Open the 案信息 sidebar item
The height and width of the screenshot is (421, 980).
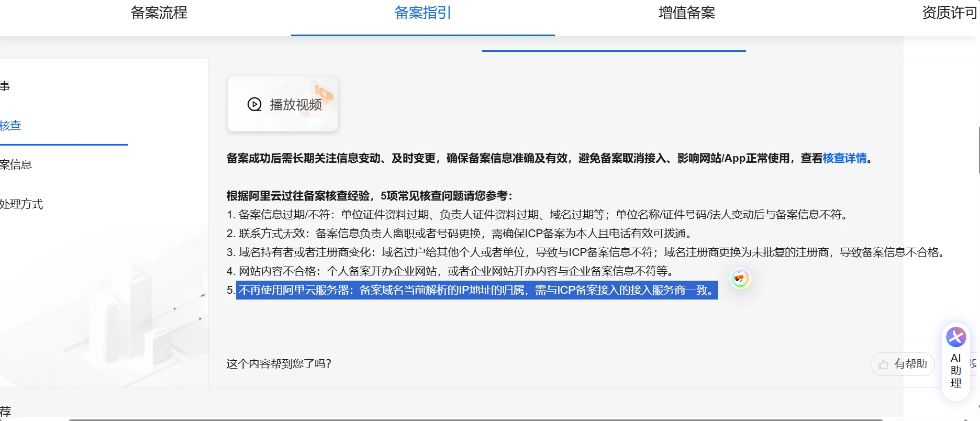[x=16, y=165]
